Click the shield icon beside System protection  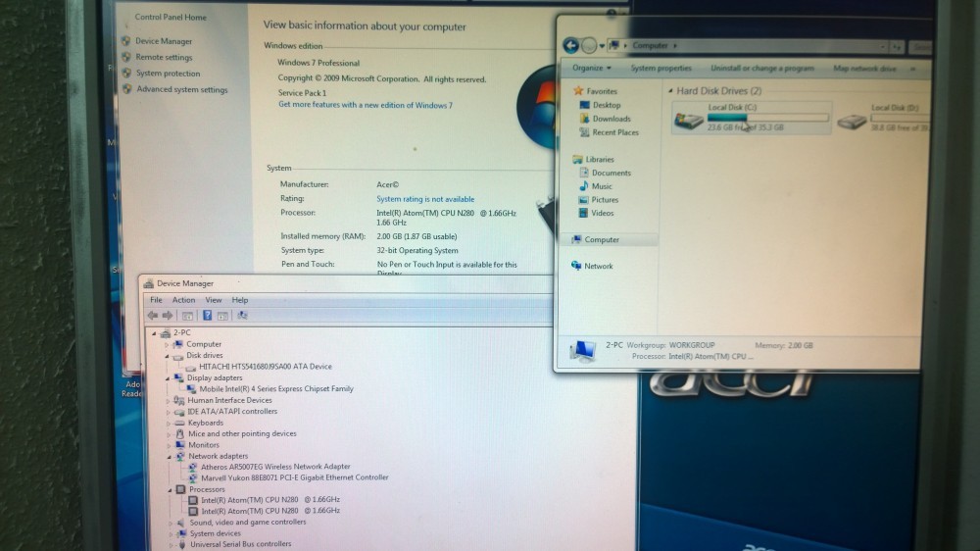[x=126, y=74]
